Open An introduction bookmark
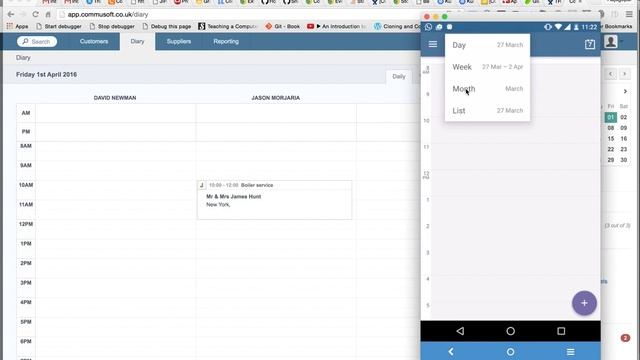This screenshot has height=360, width=640. pos(337,26)
